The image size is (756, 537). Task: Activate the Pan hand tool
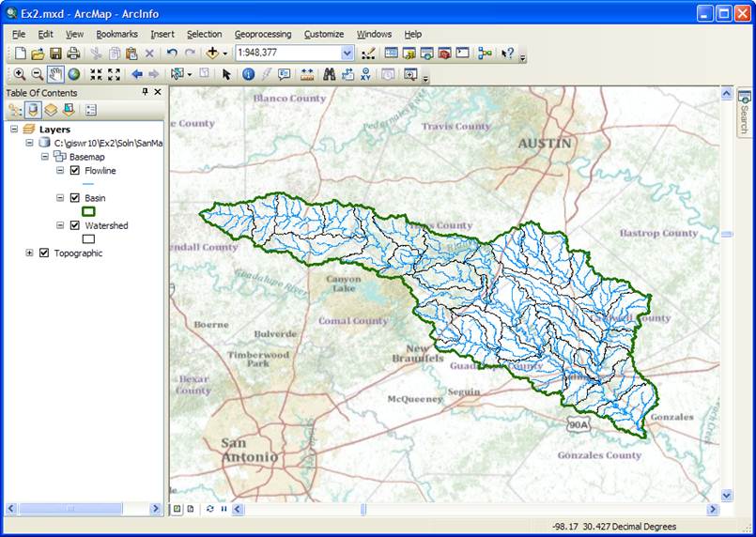pos(55,74)
